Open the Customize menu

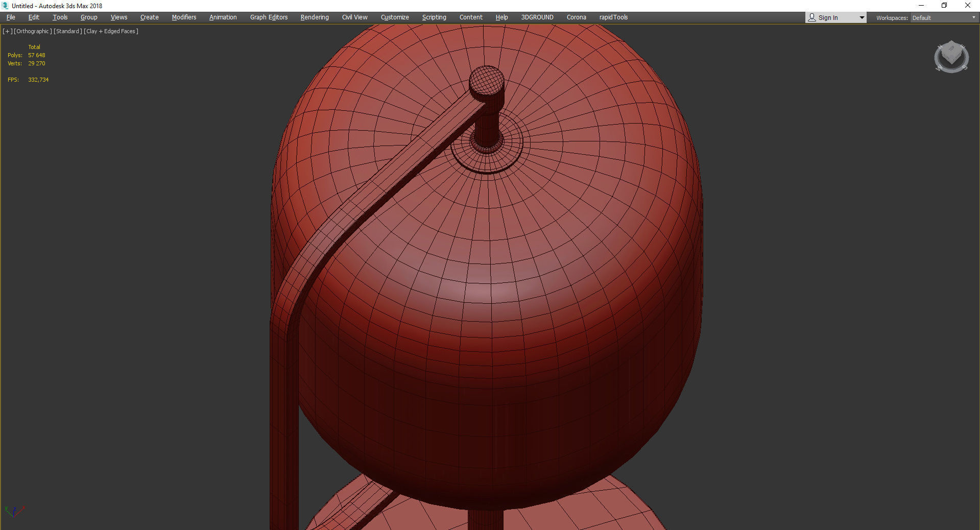[395, 17]
